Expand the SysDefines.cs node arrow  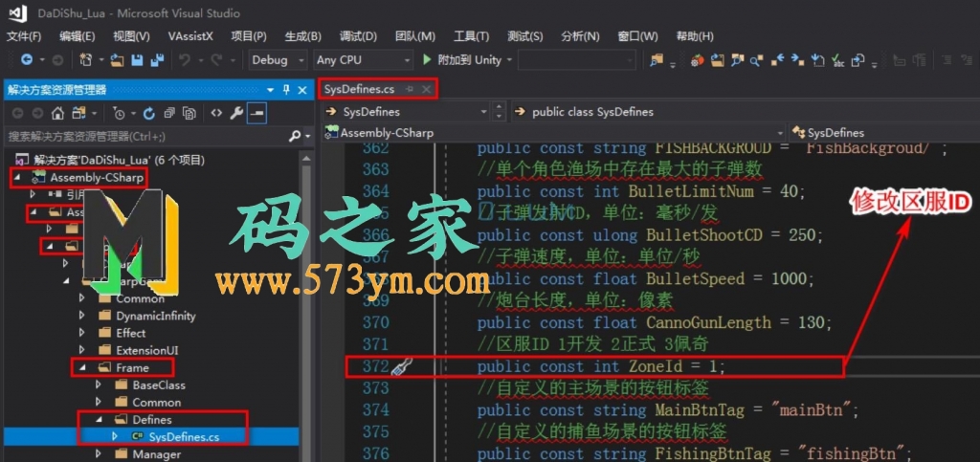coord(115,436)
